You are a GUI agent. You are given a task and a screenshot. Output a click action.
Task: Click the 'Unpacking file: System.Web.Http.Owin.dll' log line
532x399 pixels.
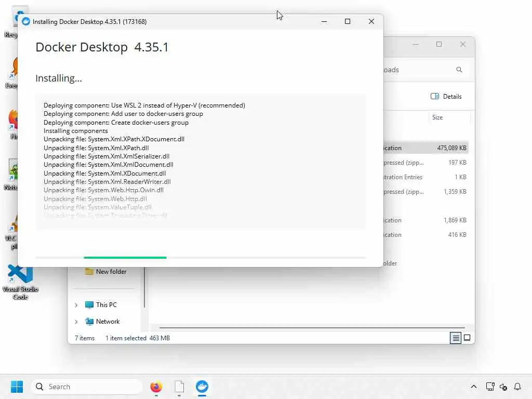(x=103, y=190)
